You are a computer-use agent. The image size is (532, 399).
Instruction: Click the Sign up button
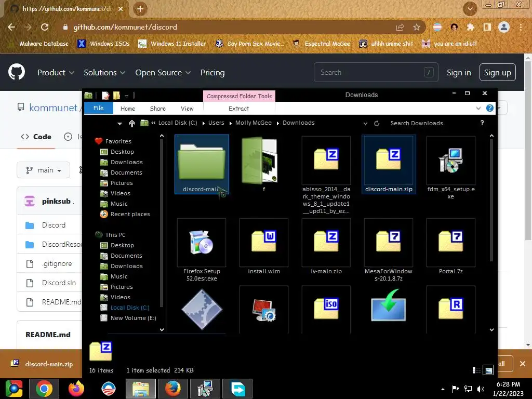(x=497, y=72)
